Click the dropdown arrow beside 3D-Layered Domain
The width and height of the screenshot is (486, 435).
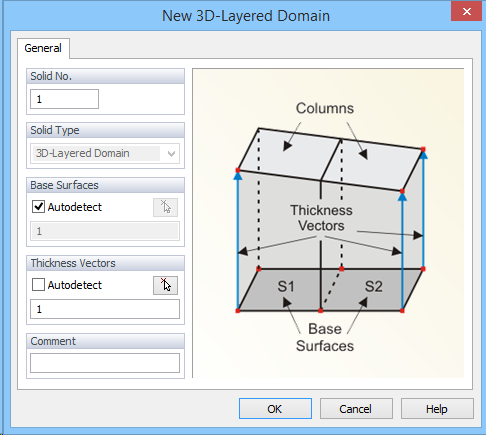pos(171,154)
